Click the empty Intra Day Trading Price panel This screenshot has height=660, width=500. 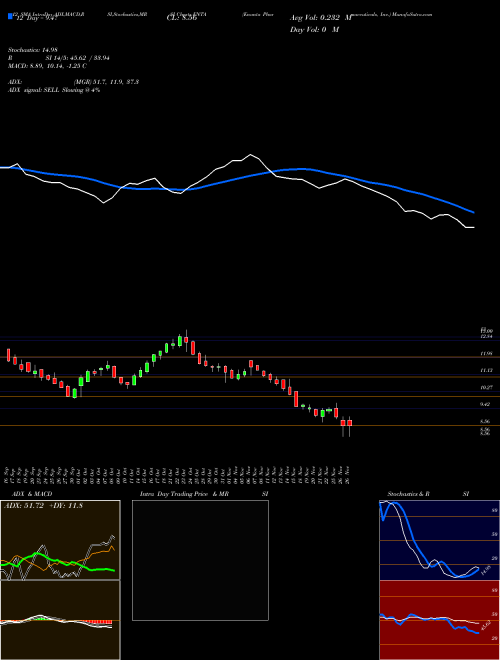200,560
